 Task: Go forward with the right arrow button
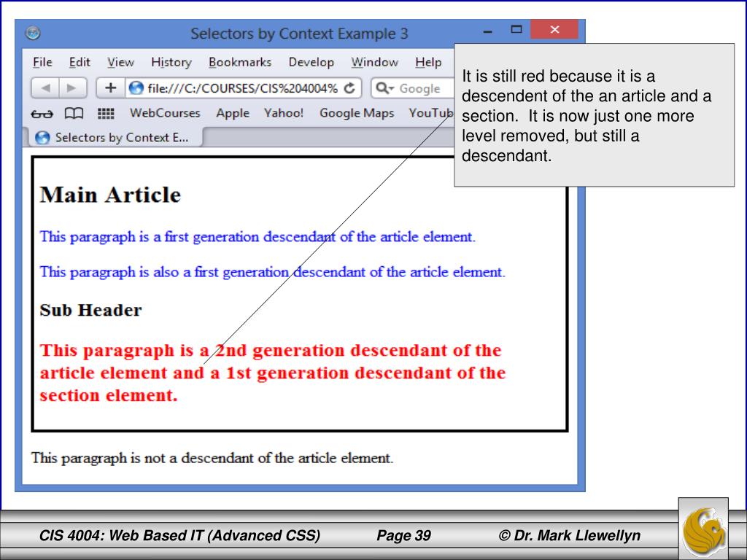pos(72,87)
